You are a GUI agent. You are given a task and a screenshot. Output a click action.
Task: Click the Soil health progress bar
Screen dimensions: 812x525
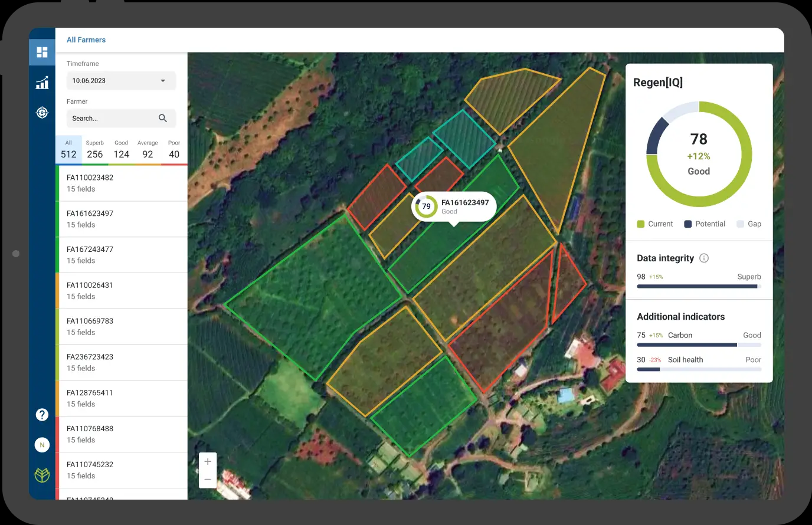[699, 370]
